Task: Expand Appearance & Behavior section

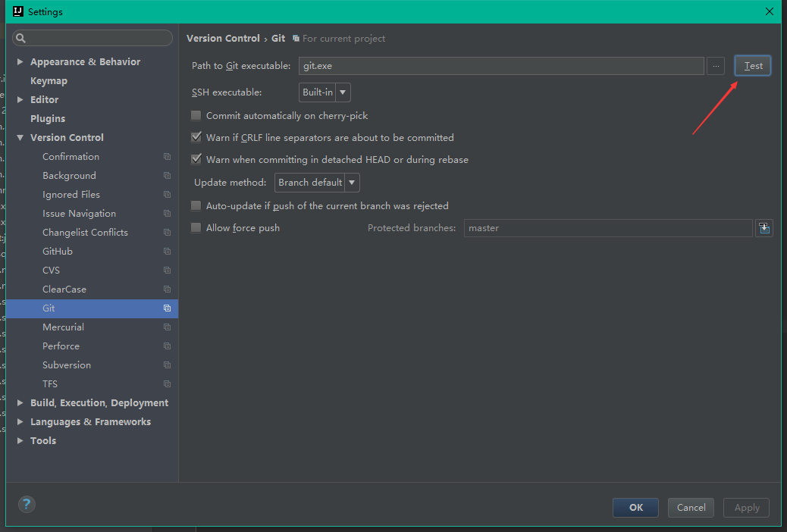Action: [20, 61]
